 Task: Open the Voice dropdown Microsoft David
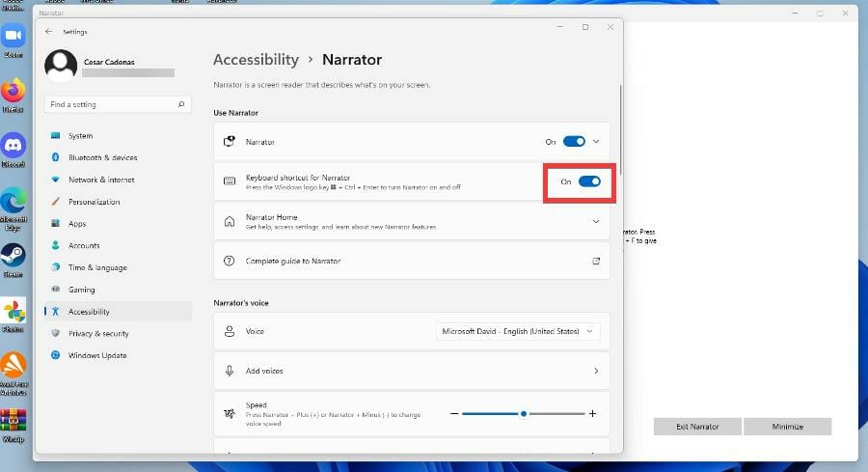(x=518, y=331)
